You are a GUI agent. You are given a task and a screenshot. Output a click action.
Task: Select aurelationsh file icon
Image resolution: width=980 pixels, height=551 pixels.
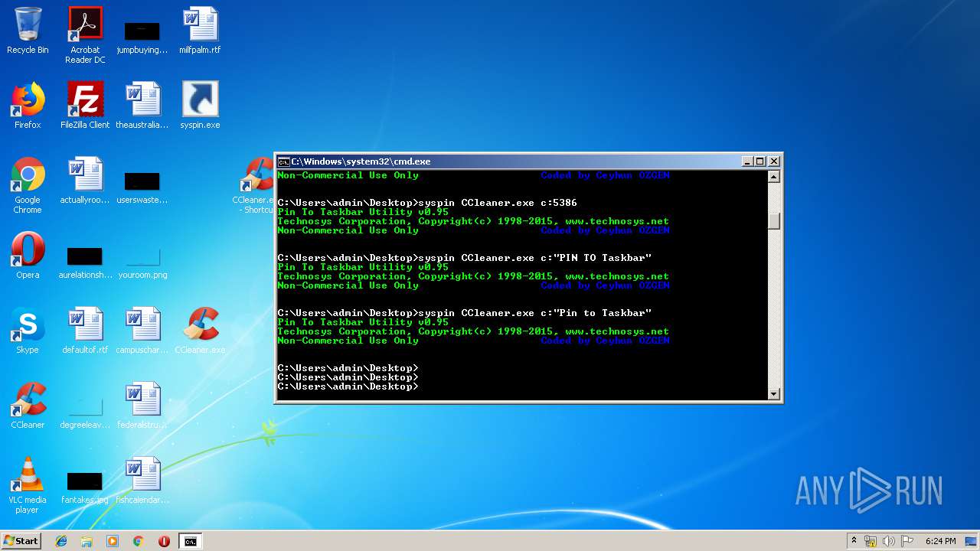(x=85, y=261)
